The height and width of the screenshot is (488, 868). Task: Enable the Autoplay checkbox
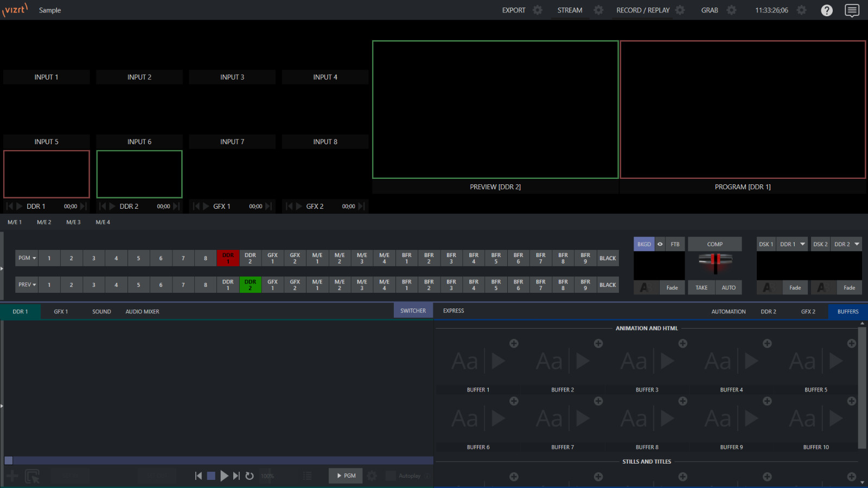coord(391,476)
